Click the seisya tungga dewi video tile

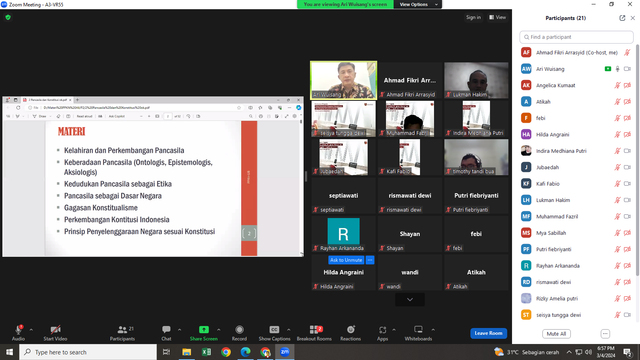click(343, 119)
